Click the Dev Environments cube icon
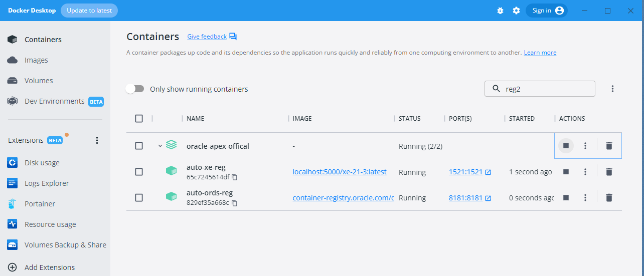Viewport: 644px width, 276px height. point(13,101)
